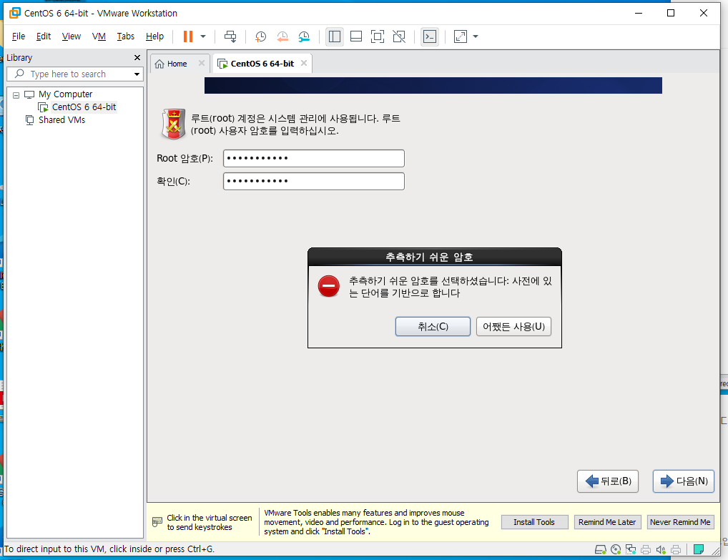Click the sound card status icon
This screenshot has width=728, height=560.
tap(661, 550)
